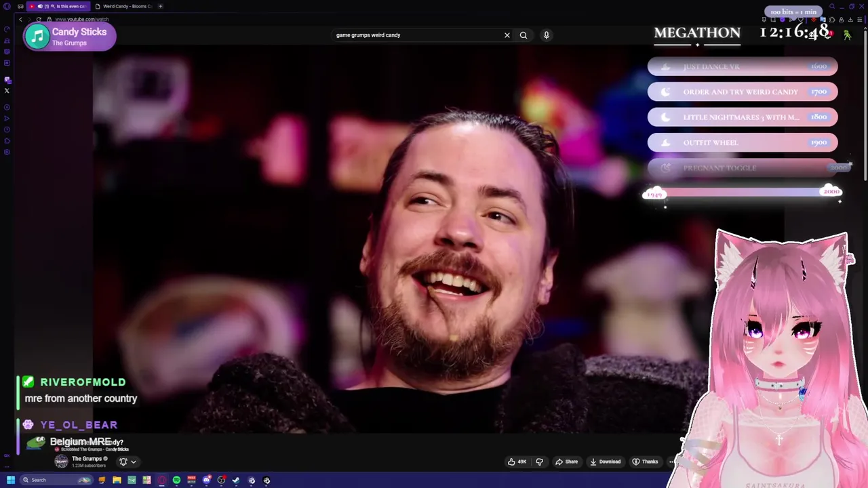The width and height of the screenshot is (868, 488).
Task: Open History from the sidebar clock icon
Action: click(7, 129)
